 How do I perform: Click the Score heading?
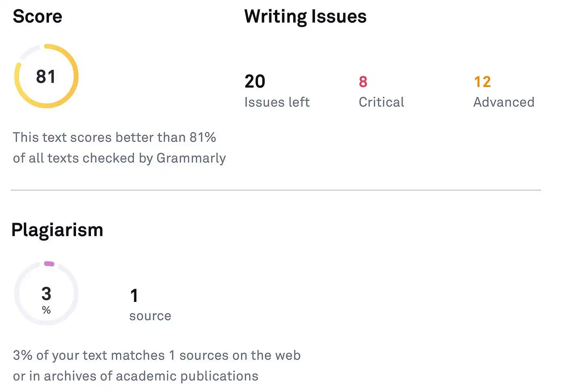tap(38, 17)
